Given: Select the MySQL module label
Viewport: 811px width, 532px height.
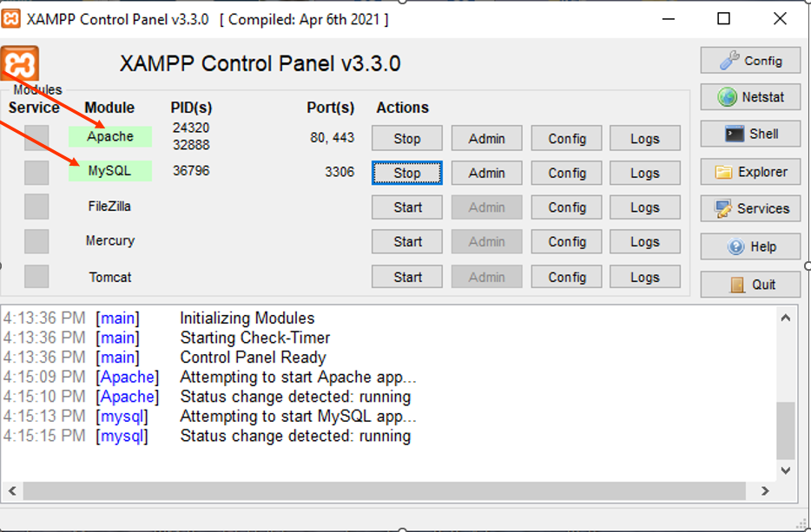Looking at the screenshot, I should click(x=110, y=171).
